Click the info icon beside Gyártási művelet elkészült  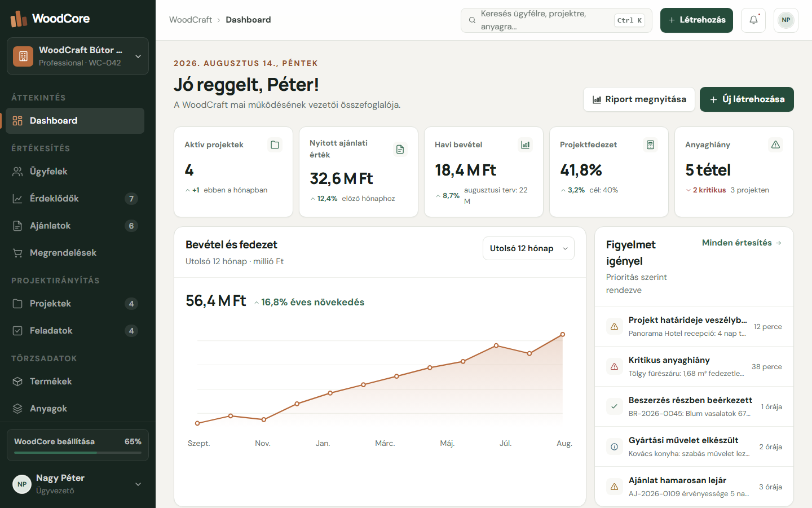click(x=614, y=446)
